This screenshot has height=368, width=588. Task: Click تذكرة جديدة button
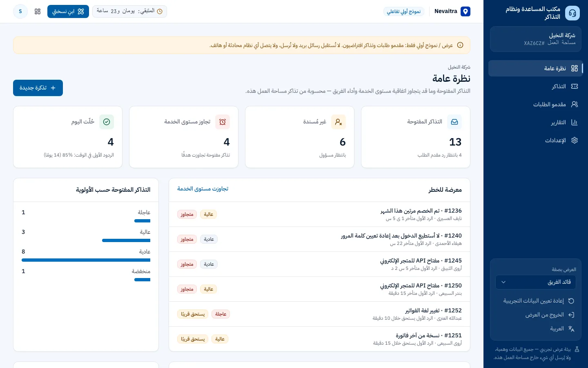[38, 88]
